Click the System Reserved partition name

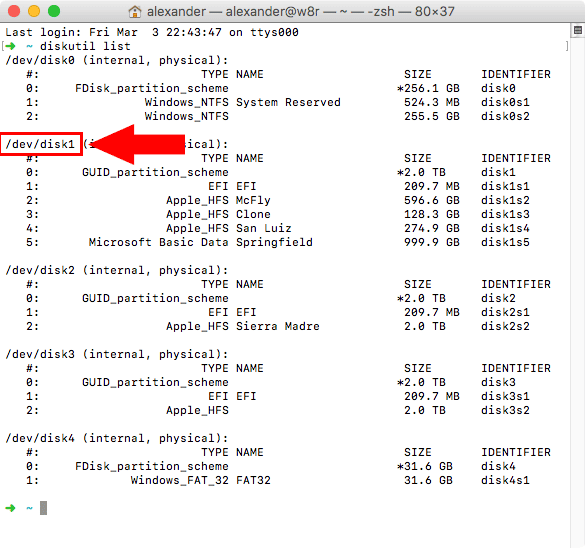(x=288, y=102)
